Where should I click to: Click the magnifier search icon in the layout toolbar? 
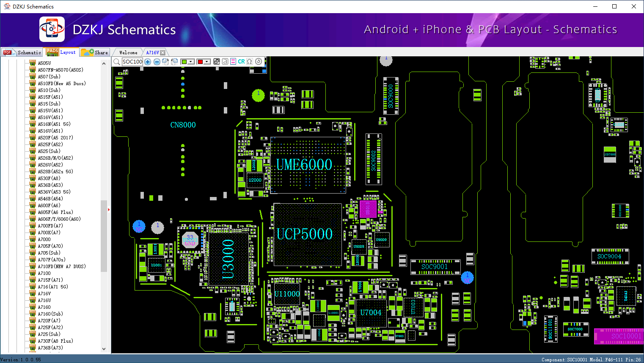tap(117, 62)
